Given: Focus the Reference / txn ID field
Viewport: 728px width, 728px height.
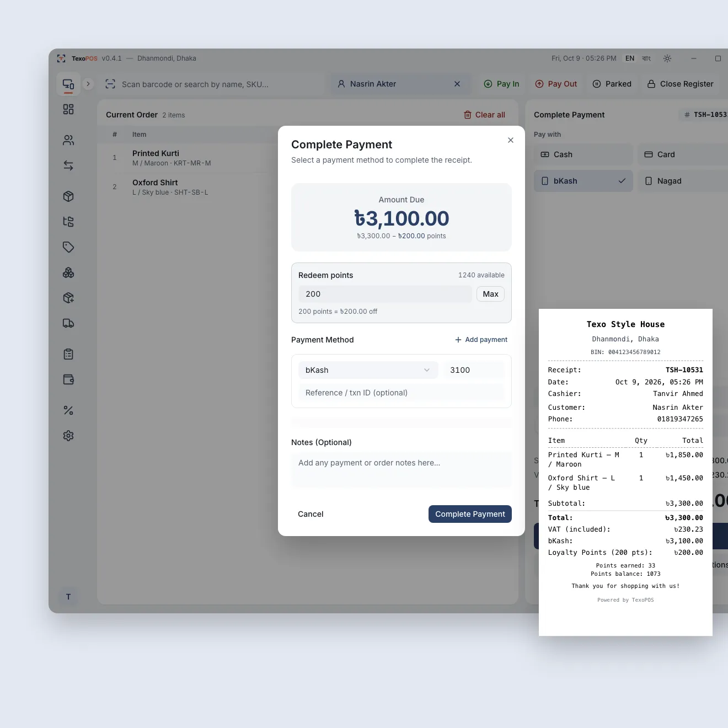Looking at the screenshot, I should point(402,393).
